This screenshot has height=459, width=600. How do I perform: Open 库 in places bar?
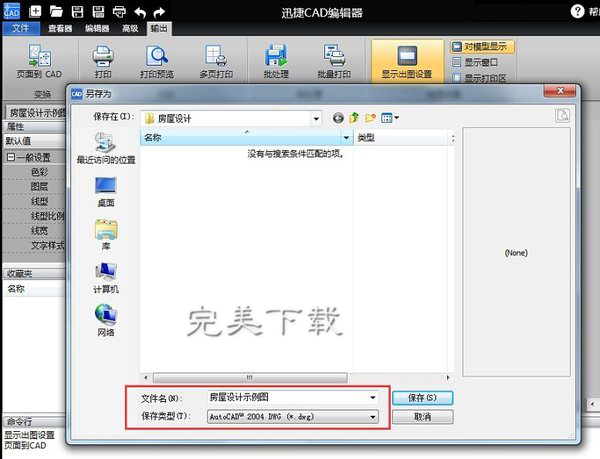(x=106, y=235)
